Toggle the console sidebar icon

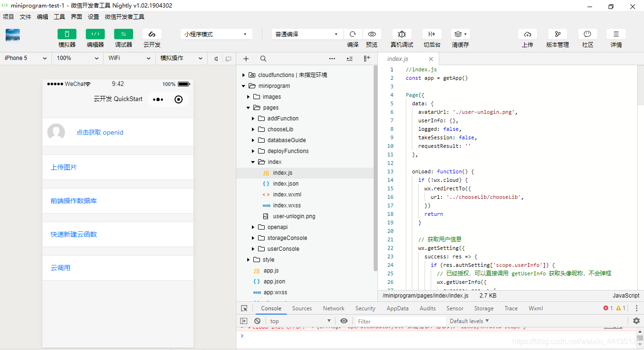(244, 321)
